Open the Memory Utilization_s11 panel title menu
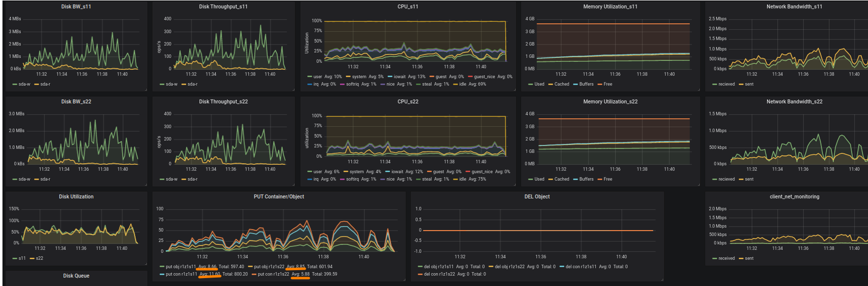The width and height of the screenshot is (868, 286). point(610,6)
